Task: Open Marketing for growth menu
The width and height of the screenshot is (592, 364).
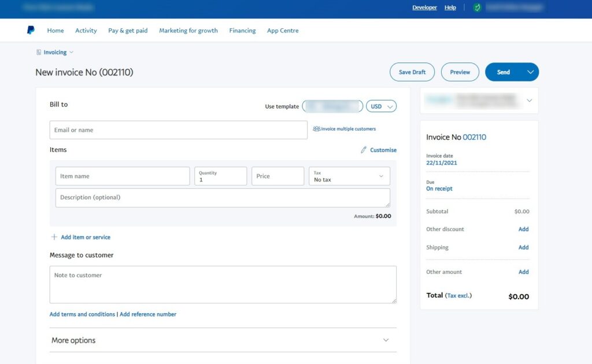Action: 188,31
